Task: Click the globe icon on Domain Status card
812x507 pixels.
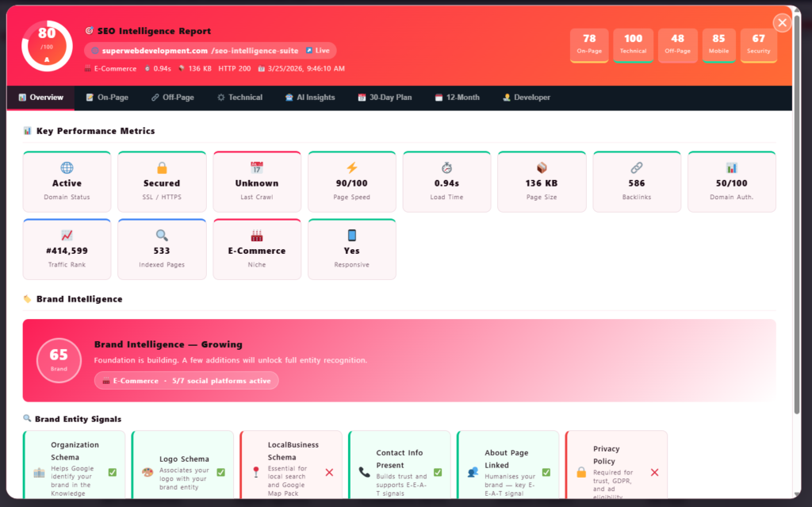Action: pos(67,167)
